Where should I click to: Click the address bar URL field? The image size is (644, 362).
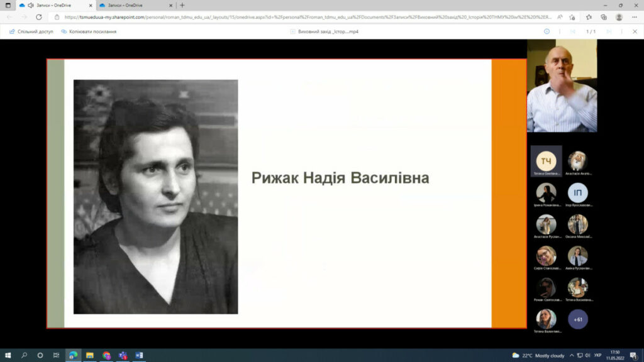302,17
